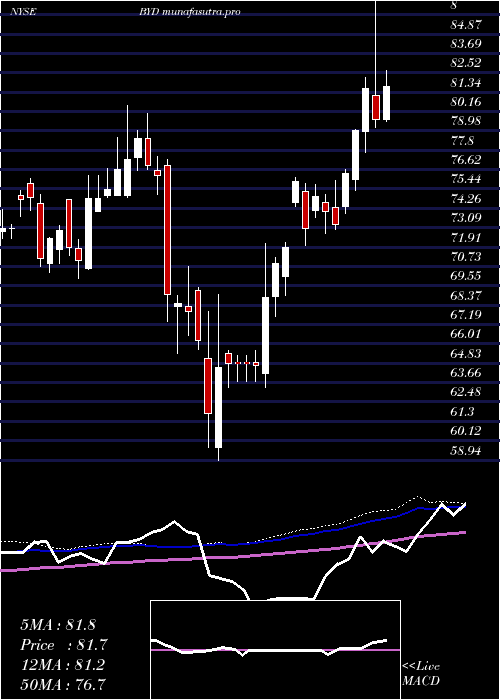500x700 pixels.
Task: Click the <<Live MACD label
Action: pyautogui.click(x=421, y=674)
